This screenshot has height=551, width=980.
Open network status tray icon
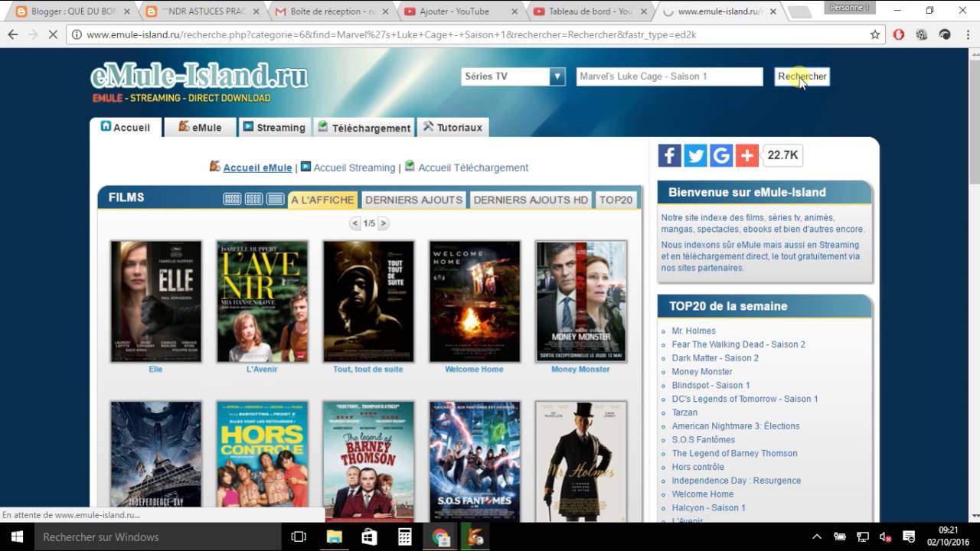tap(863, 536)
